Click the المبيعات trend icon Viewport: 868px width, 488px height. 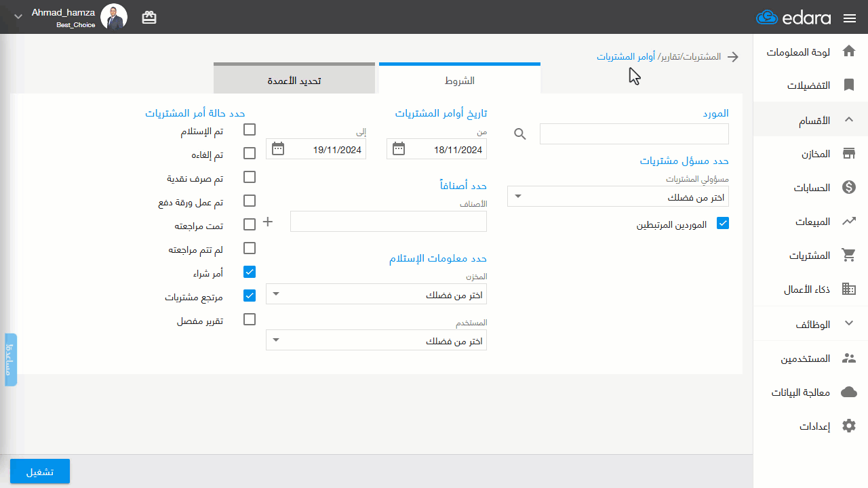(x=848, y=221)
